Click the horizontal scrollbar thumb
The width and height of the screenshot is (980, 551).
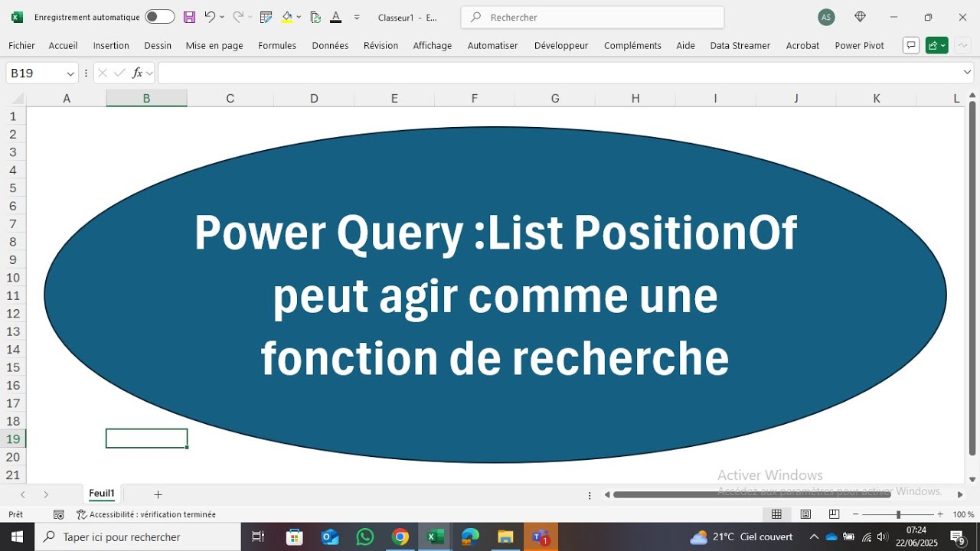tap(750, 494)
